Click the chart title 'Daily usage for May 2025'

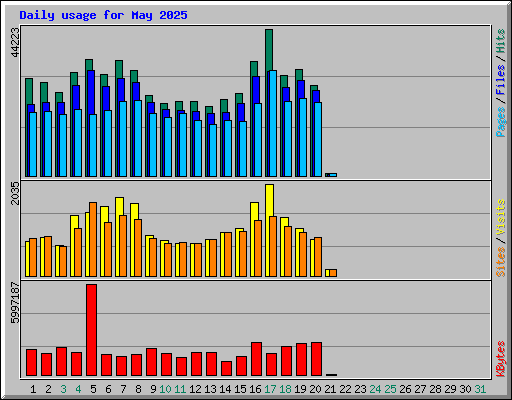(103, 15)
